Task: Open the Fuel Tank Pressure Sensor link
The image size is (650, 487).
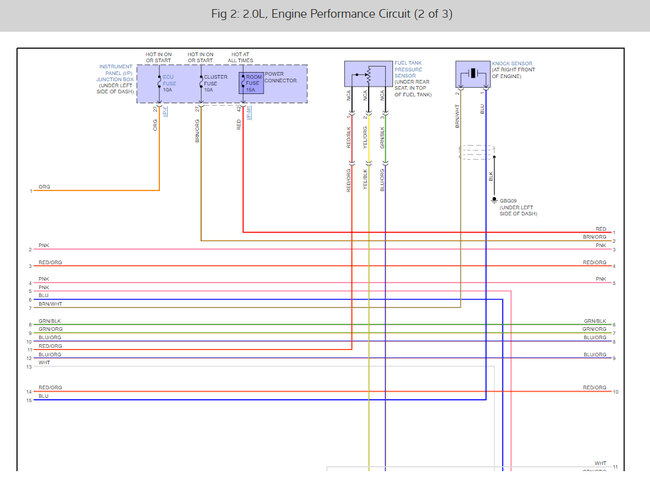Action: (408, 69)
